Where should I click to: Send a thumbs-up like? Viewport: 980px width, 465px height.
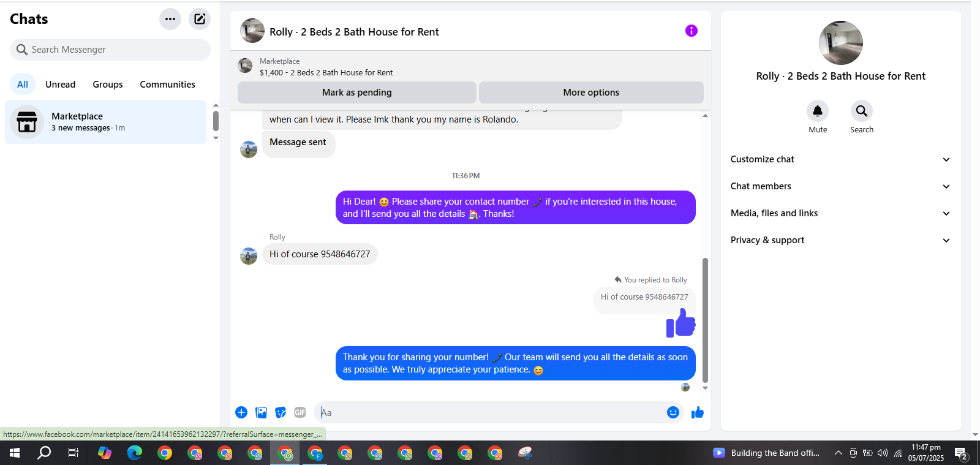click(698, 412)
